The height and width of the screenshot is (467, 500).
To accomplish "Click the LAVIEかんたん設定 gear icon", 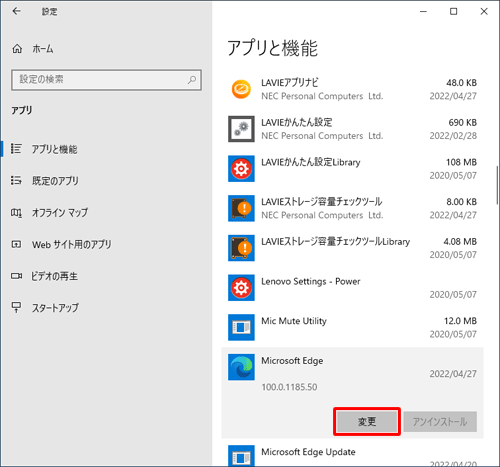I will click(x=241, y=129).
